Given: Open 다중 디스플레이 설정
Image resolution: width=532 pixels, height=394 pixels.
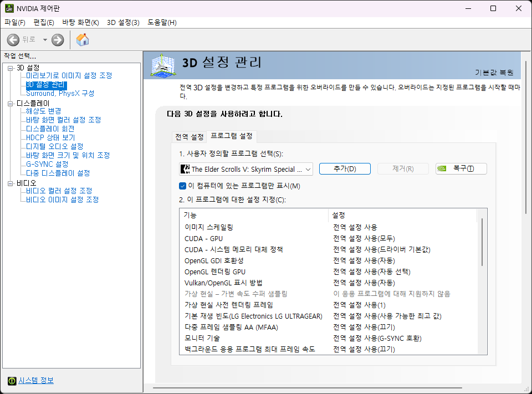Looking at the screenshot, I should coord(58,173).
